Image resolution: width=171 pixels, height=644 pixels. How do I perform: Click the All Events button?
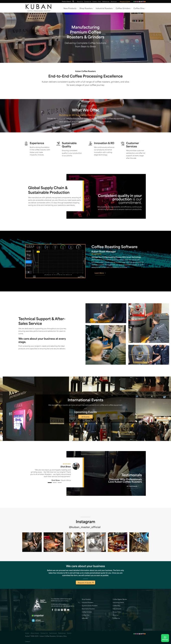pyautogui.click(x=85, y=417)
